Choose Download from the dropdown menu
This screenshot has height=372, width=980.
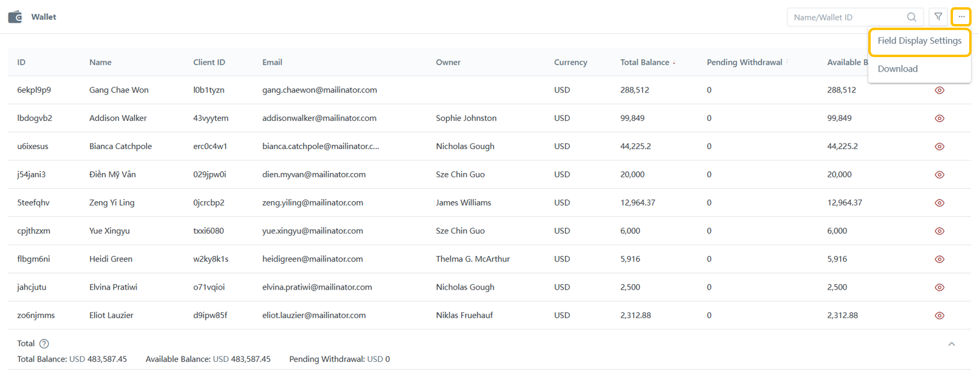pyautogui.click(x=898, y=69)
